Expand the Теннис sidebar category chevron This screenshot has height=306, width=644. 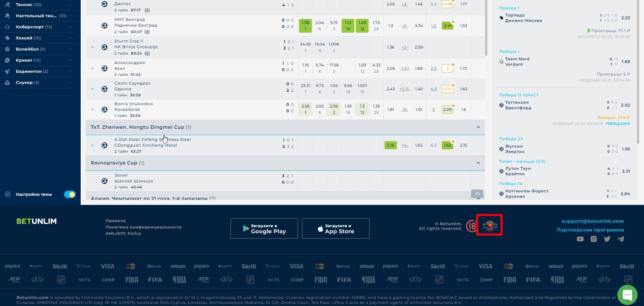(x=70, y=5)
